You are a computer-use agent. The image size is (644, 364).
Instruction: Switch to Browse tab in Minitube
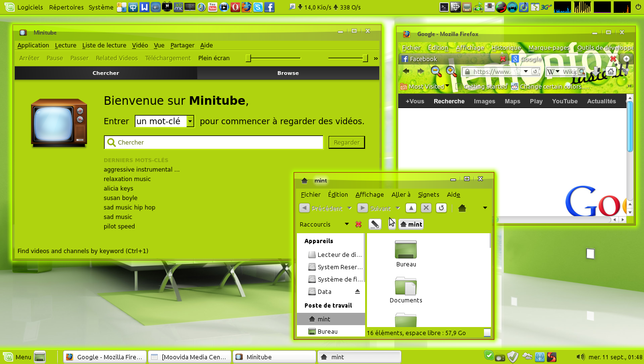[x=288, y=73]
